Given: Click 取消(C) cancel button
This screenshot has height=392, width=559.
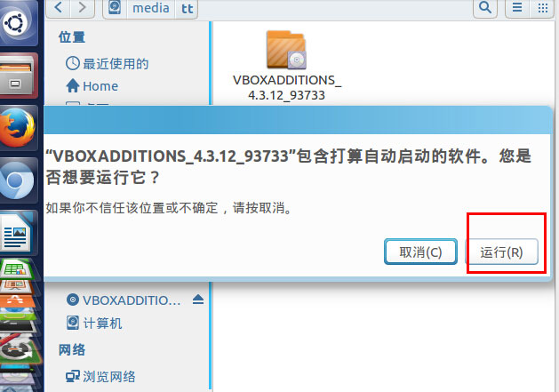Looking at the screenshot, I should point(420,252).
